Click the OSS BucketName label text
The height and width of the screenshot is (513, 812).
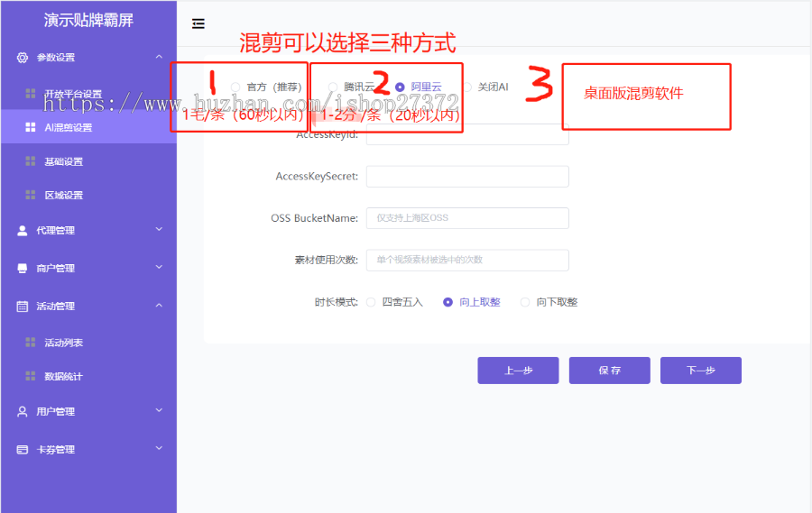(314, 218)
